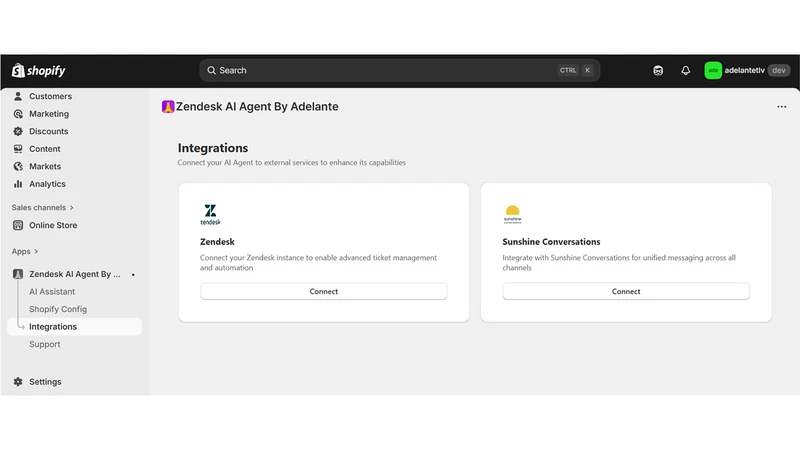Screen dimensions: 800x450
Task: Open Support subpage
Action: tap(44, 344)
